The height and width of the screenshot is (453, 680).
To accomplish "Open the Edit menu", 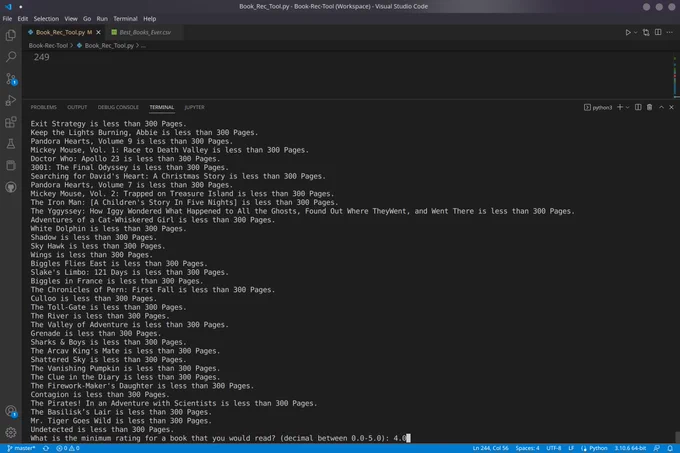I will [23, 19].
